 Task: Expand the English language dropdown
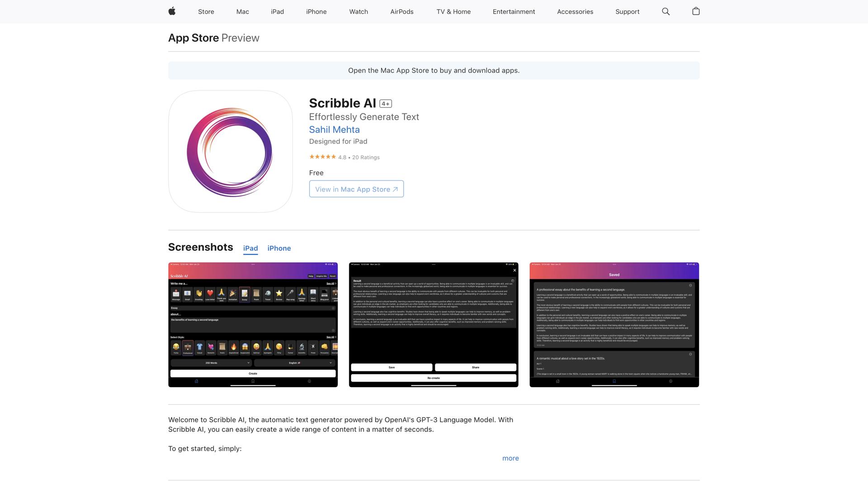point(294,363)
